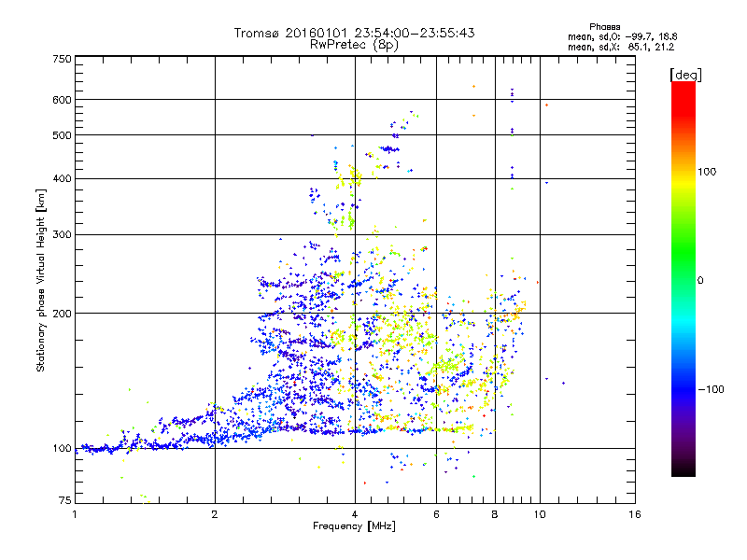Screen dimensions: 747x560
Task: Click the y-axis tick '600'
Action: (x=62, y=100)
